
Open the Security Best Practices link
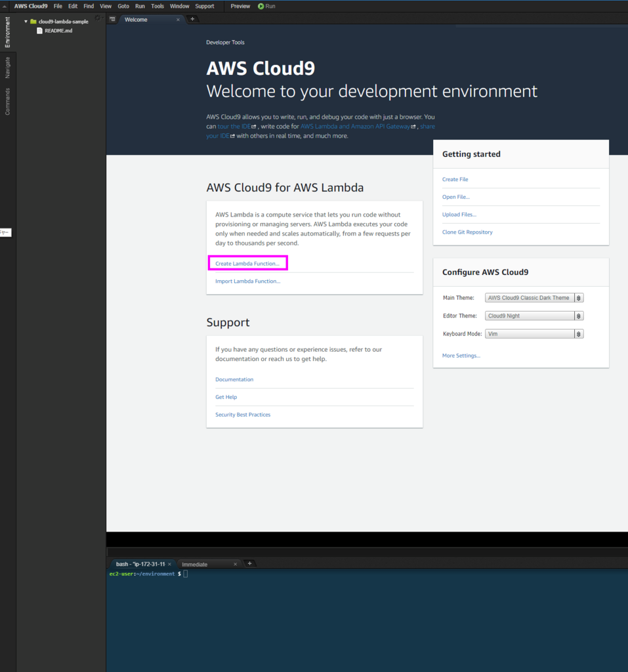[x=243, y=415]
